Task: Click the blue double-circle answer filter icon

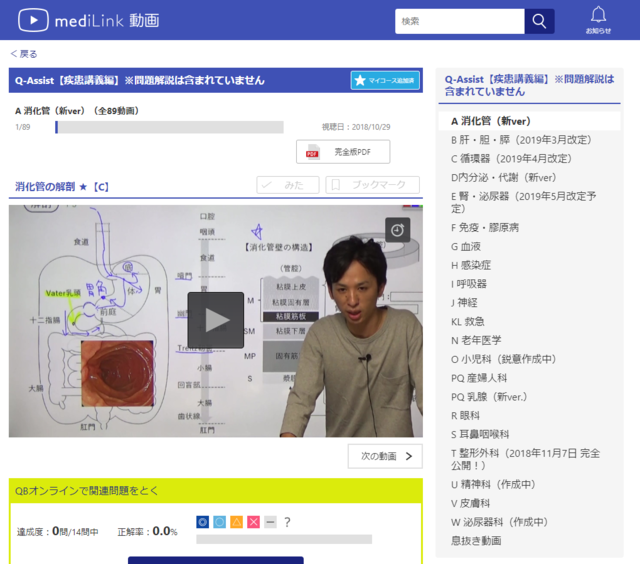Action: pos(202,522)
